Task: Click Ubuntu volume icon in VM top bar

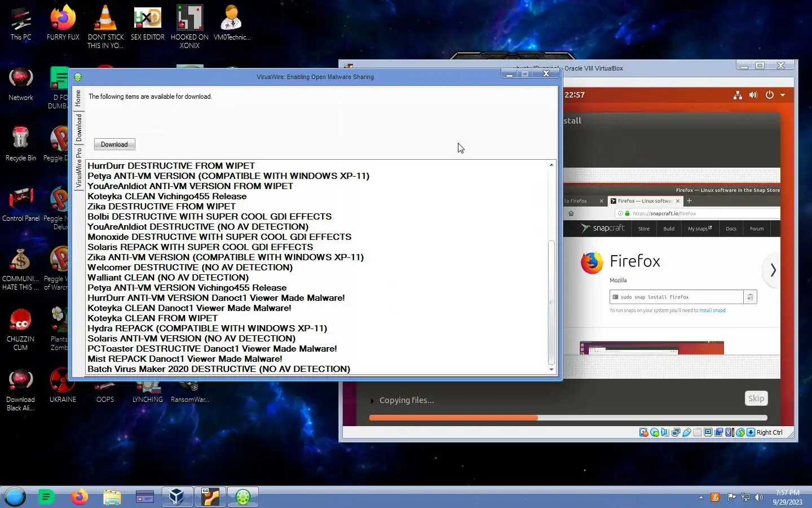Action: click(753, 95)
